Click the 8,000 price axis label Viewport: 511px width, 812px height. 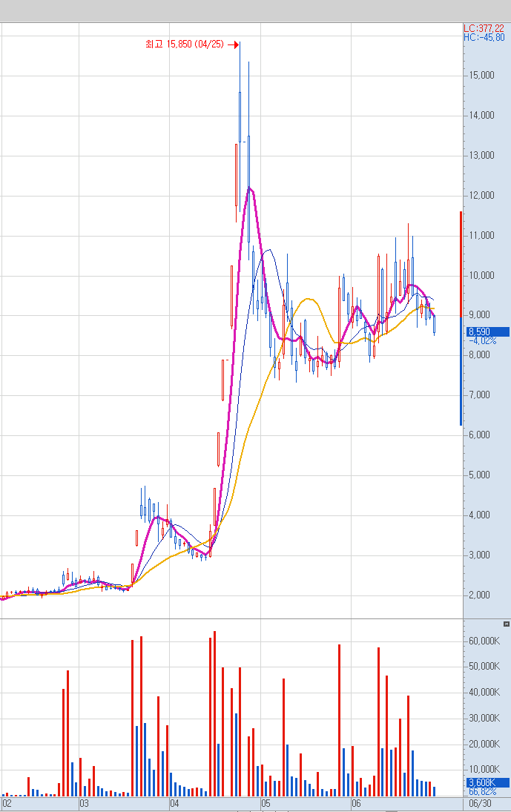(479, 354)
